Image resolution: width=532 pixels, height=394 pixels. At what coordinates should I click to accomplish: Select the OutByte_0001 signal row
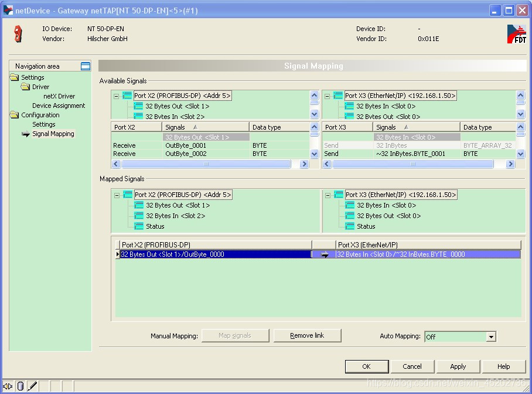click(210, 145)
